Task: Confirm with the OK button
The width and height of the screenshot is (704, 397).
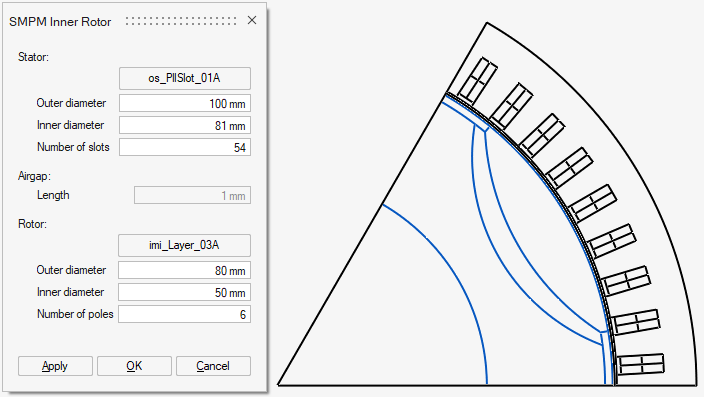Action: 134,366
